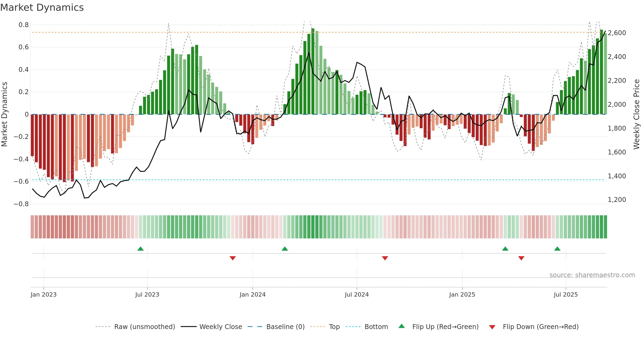The height and width of the screenshot is (362, 644).
Task: Click the Weekly Close Price axis title
Action: [x=636, y=114]
